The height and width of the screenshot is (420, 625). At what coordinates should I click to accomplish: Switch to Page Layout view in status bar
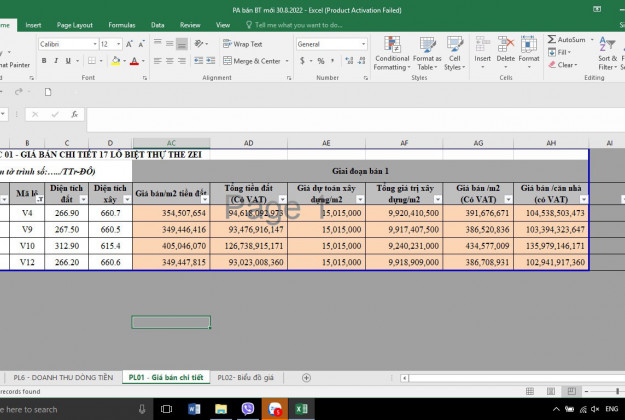(x=550, y=391)
